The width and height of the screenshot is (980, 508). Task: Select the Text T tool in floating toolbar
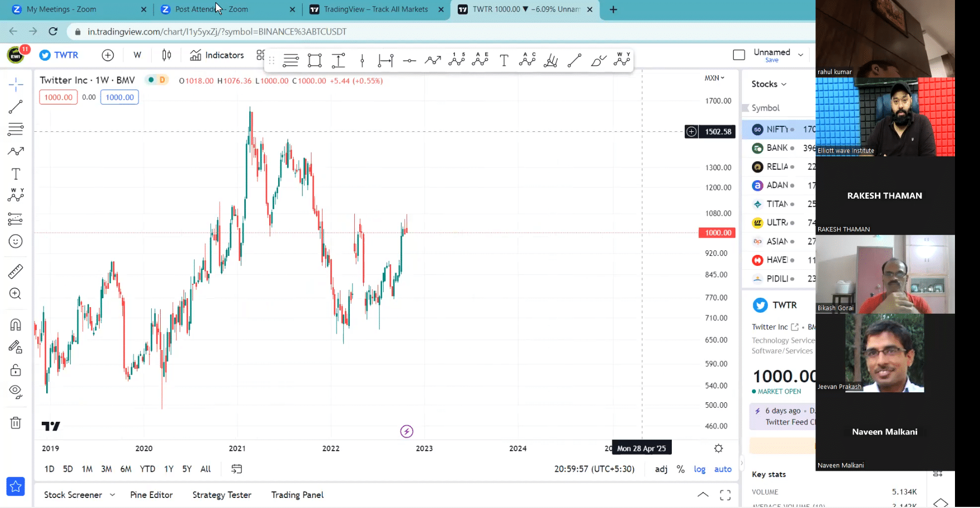(x=504, y=60)
